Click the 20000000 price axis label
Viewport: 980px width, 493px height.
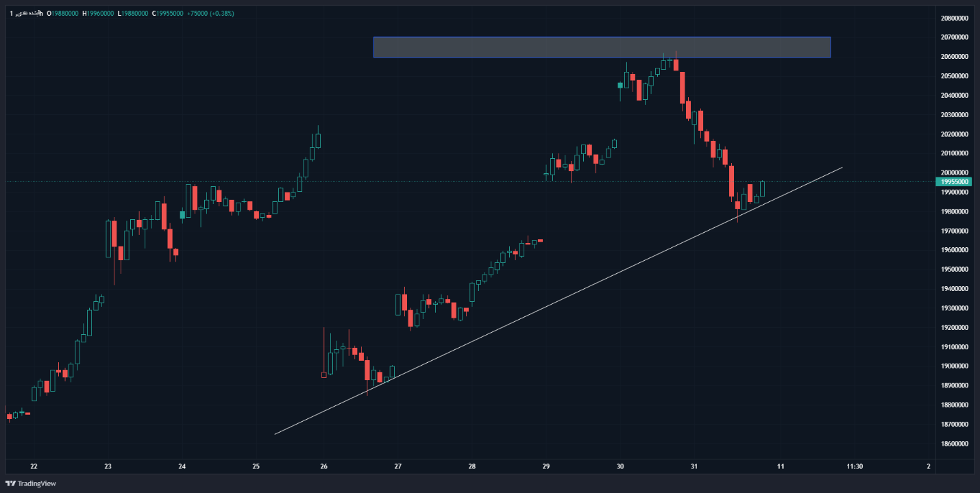955,173
